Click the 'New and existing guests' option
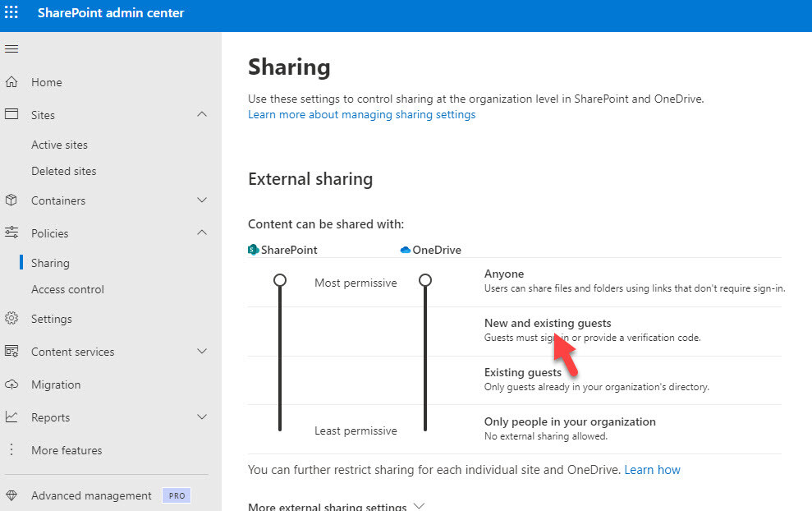The image size is (812, 511). point(548,323)
